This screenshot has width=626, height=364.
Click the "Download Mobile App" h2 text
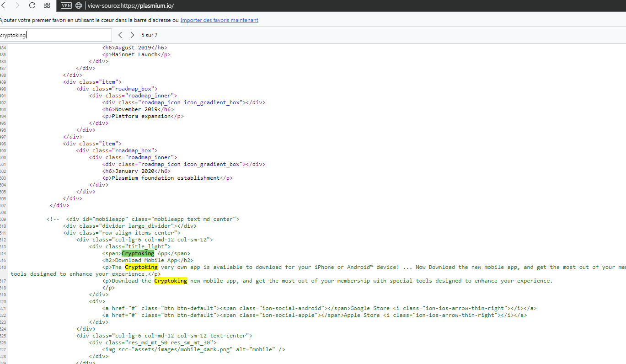coord(146,260)
